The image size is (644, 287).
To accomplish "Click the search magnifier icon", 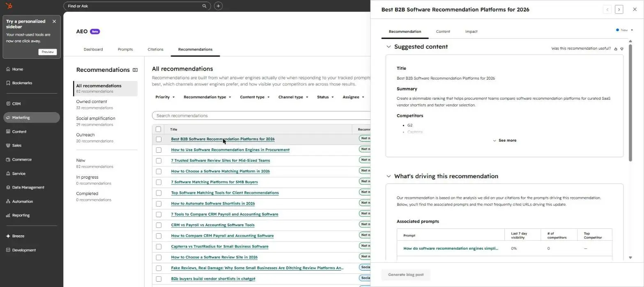I will click(x=205, y=6).
